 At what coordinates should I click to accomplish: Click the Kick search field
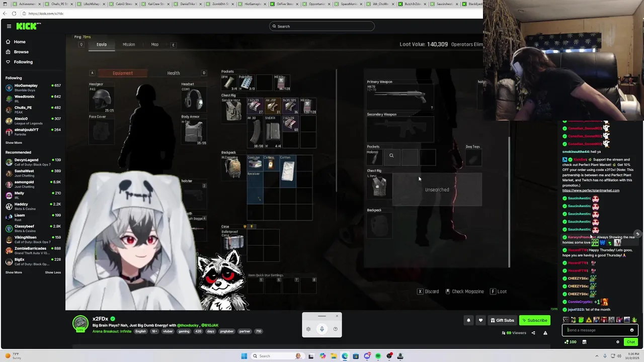(x=322, y=26)
